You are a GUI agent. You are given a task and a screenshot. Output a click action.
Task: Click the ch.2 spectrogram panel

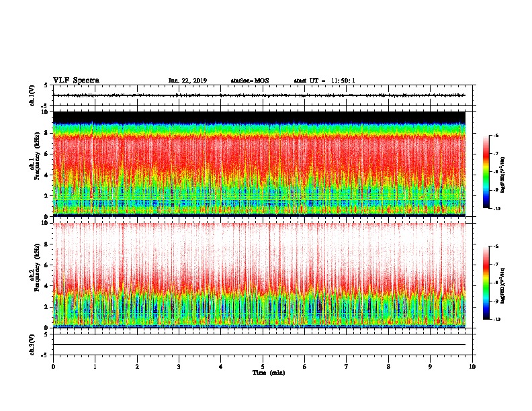click(259, 275)
